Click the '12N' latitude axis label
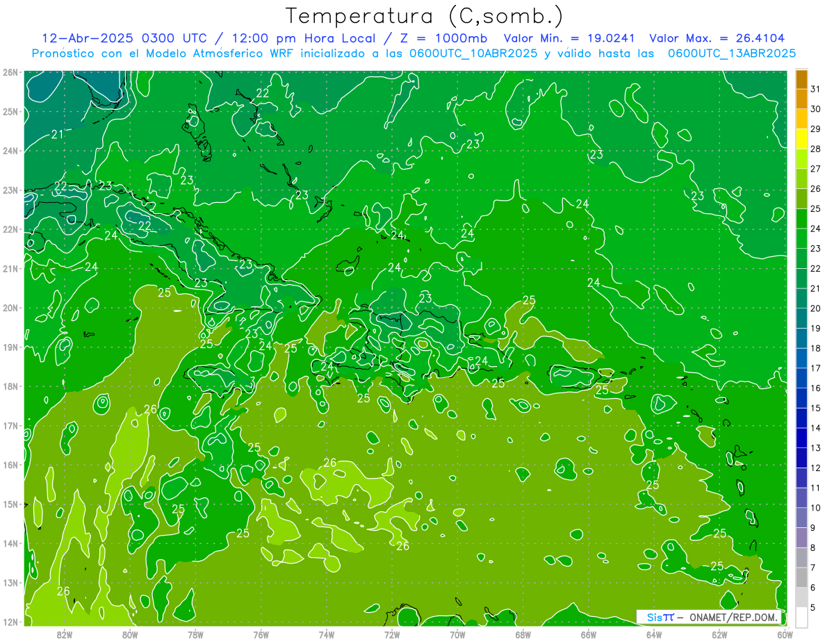Screen dimensions: 834x644 [x=10, y=622]
